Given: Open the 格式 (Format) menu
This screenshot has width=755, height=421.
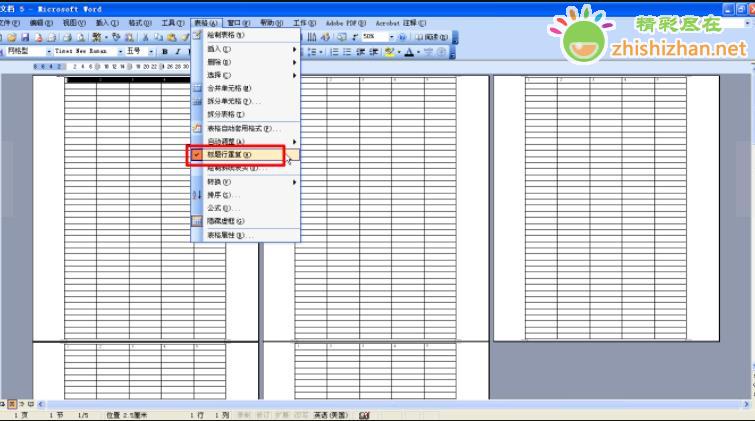Looking at the screenshot, I should 139,23.
